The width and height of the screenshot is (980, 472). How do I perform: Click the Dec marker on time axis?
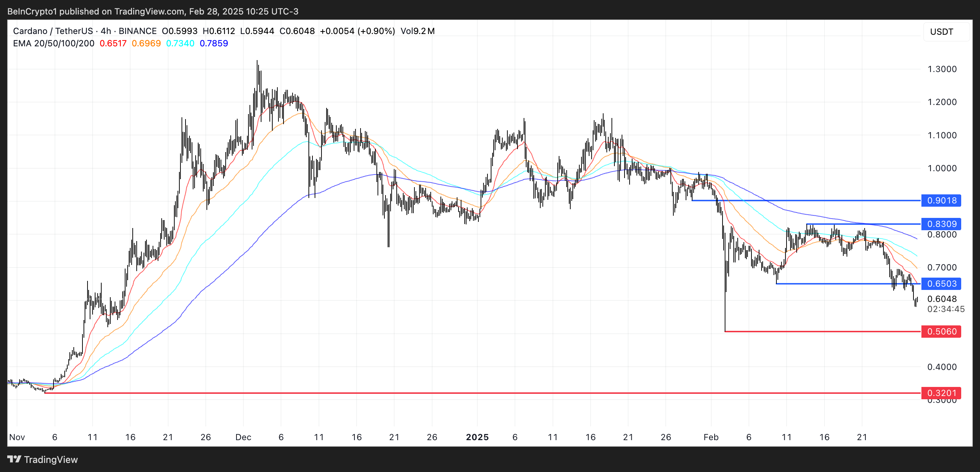point(243,437)
